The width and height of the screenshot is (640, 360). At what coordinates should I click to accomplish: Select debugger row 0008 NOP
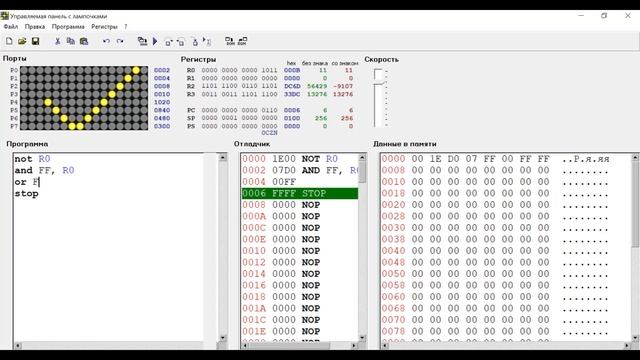pos(300,204)
